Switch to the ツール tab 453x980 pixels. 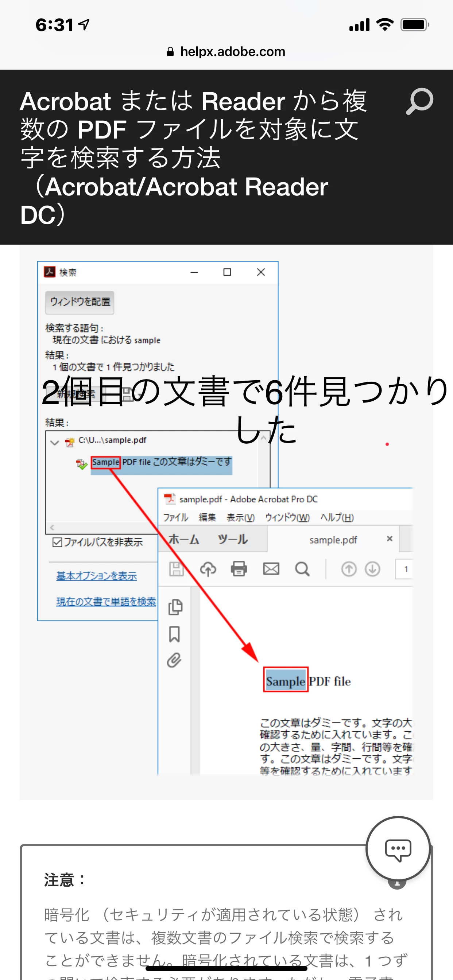point(233,539)
